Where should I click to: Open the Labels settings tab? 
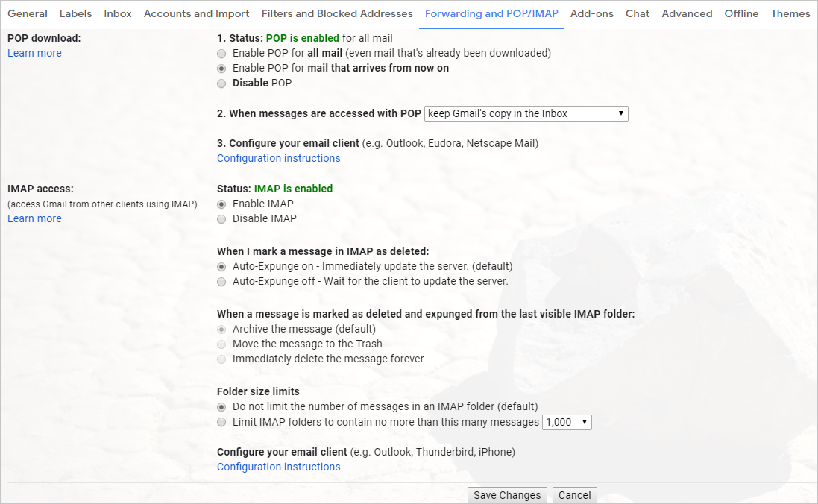[x=75, y=13]
